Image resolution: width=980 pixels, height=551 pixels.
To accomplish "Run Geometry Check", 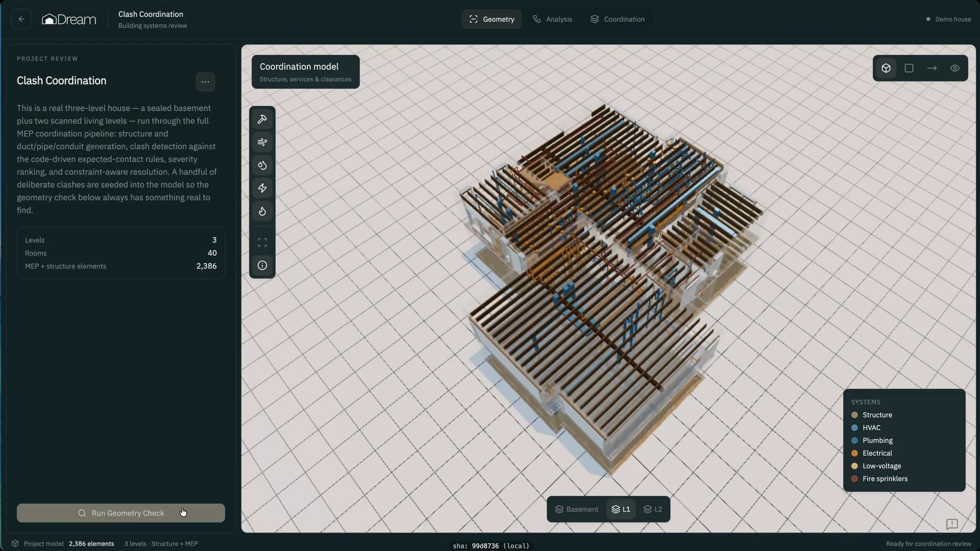I will [x=121, y=513].
